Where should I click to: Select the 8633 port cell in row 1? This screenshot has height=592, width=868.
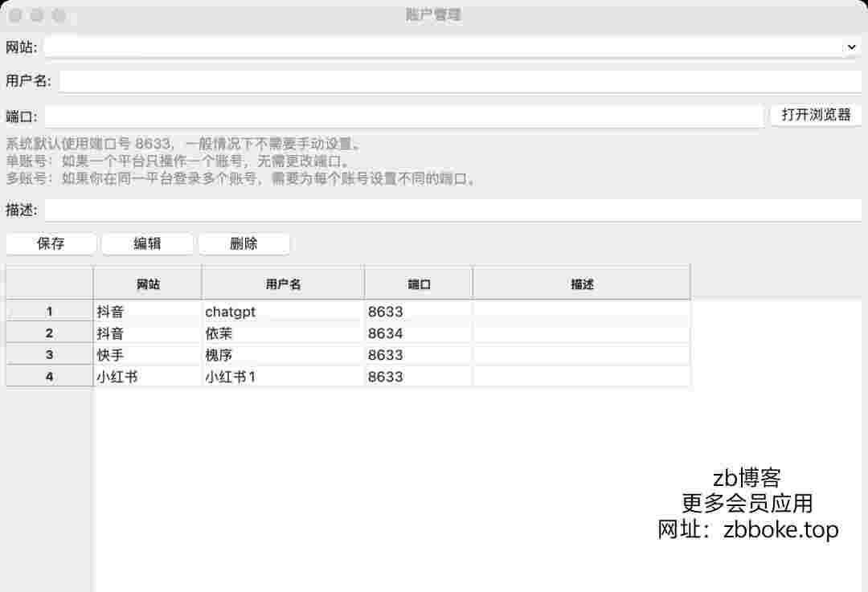coord(419,312)
